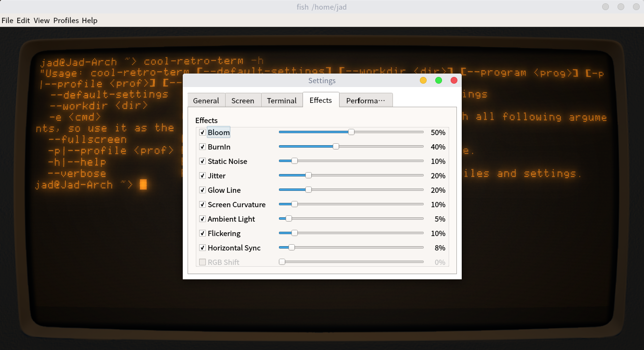
Task: Maximize the Settings dialog with green button
Action: click(439, 80)
